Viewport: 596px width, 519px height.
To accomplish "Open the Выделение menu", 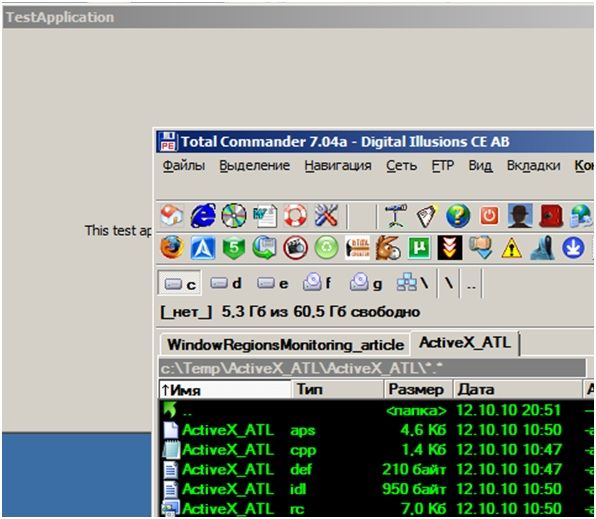I will (x=255, y=166).
